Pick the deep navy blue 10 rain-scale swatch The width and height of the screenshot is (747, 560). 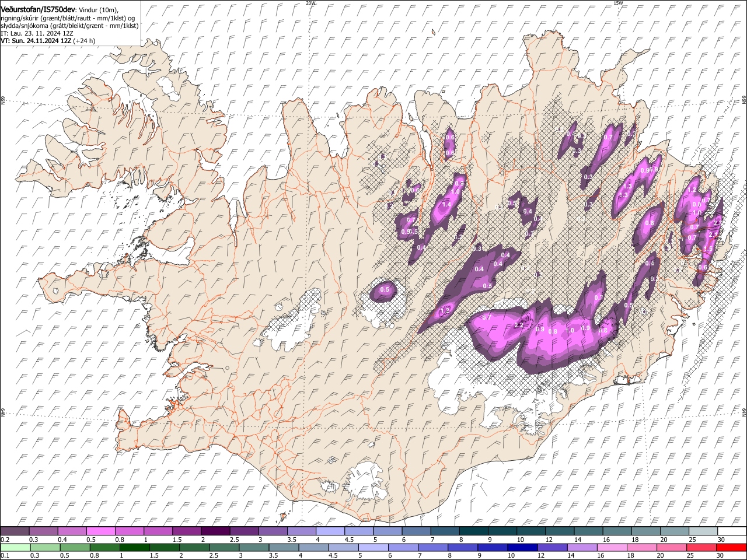[522, 547]
